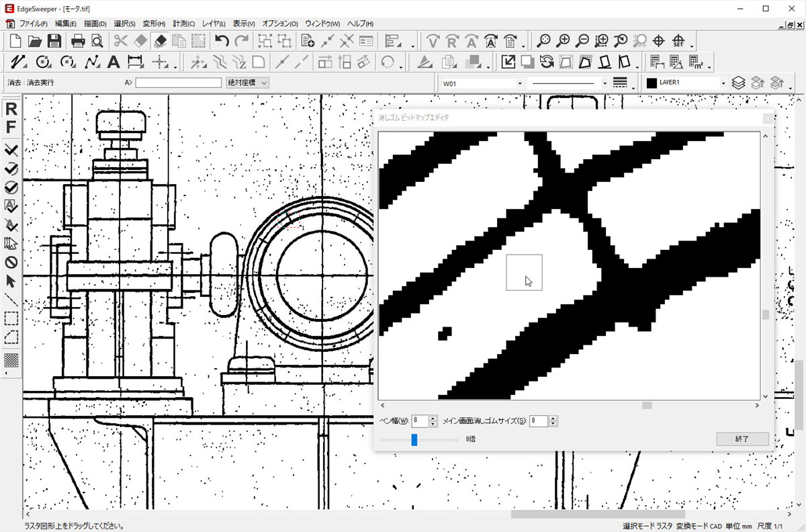Viewport: 806px width, 532px height.
Task: Toggle the F mode button in sidebar
Action: [11, 127]
